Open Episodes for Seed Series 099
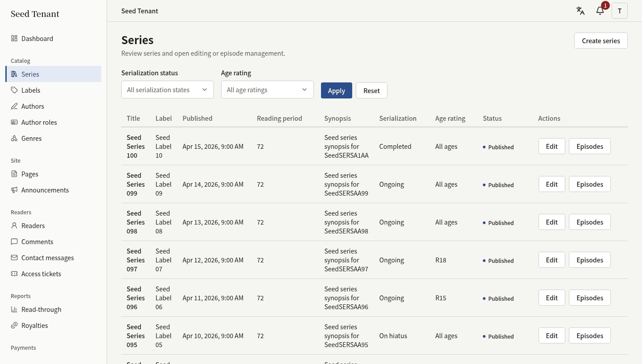 tap(590, 184)
